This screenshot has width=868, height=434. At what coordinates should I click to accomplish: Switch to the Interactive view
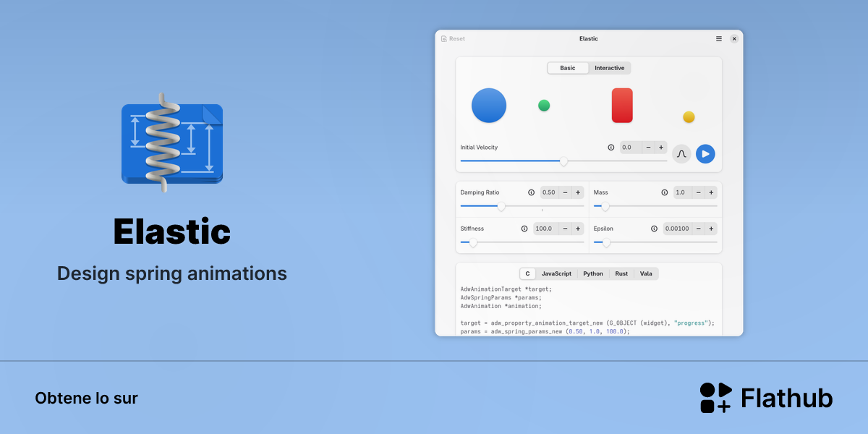(610, 68)
